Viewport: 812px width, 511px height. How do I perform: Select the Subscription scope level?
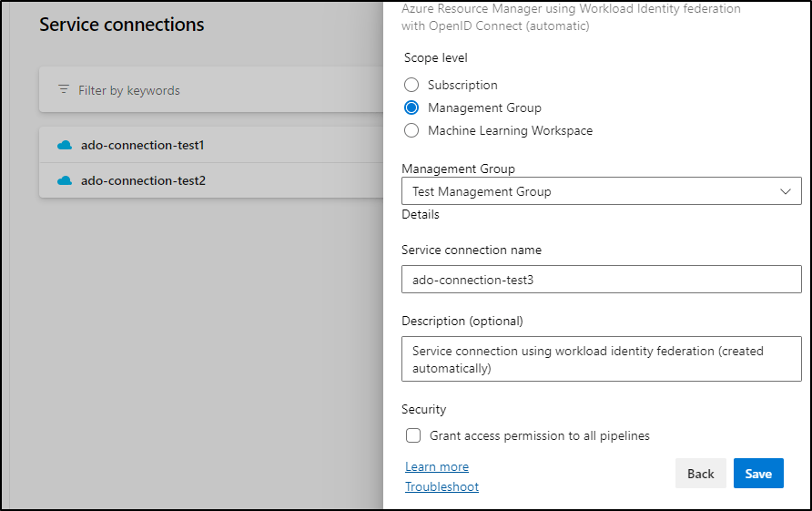tap(411, 85)
